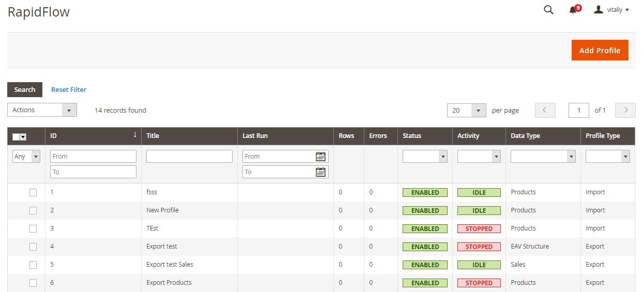Check the checkbox for Export Products row

(x=33, y=283)
